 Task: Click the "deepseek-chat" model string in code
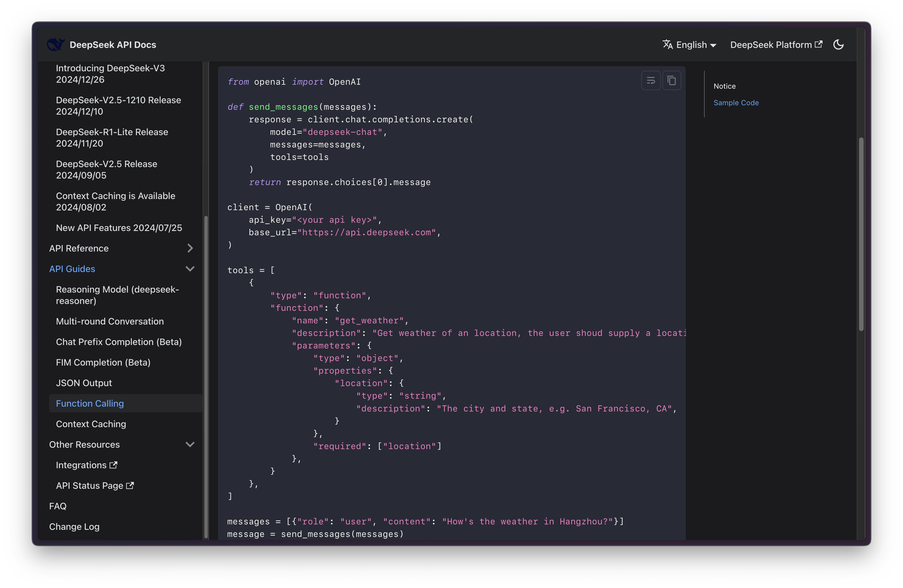point(342,132)
